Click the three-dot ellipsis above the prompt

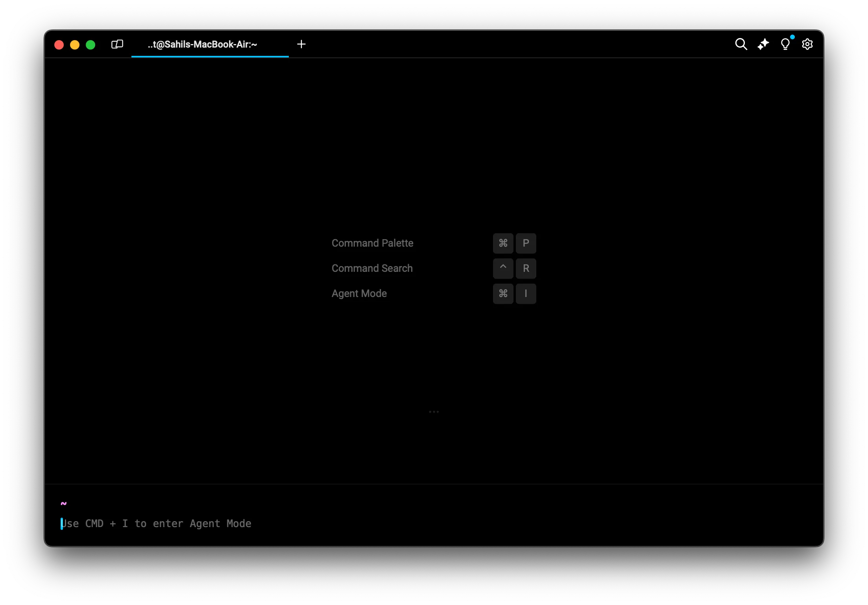[434, 412]
